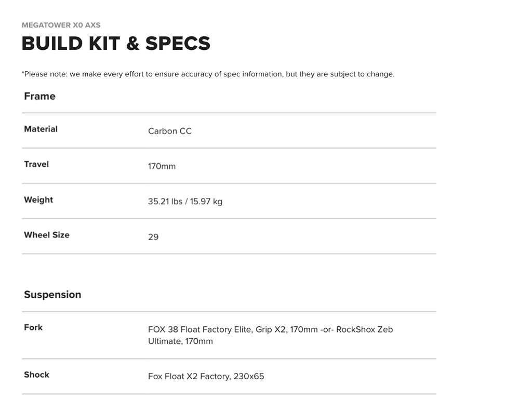The height and width of the screenshot is (399, 532).
Task: Select the 29 wheel size value
Action: click(153, 237)
